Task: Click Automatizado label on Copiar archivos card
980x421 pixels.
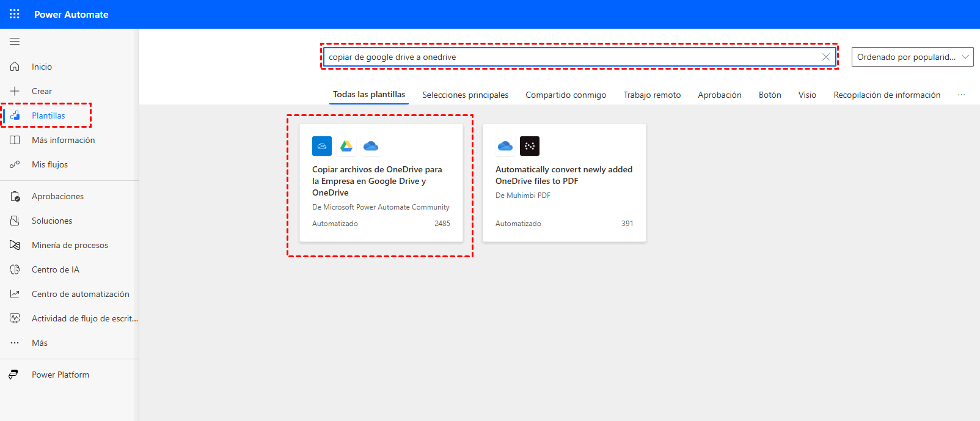Action: tap(335, 224)
